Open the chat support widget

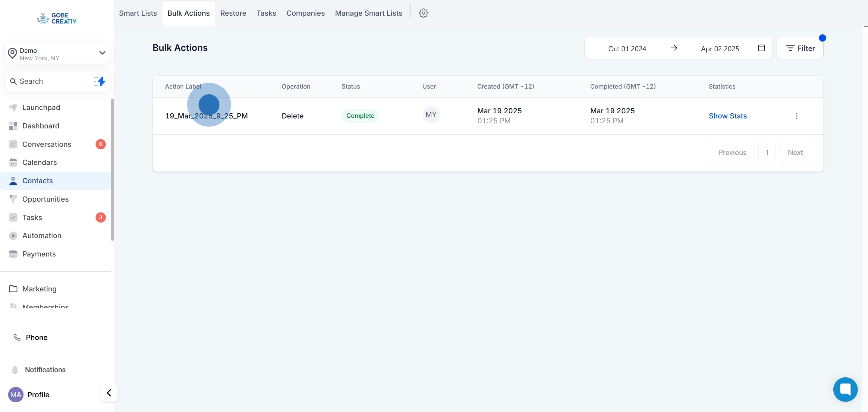point(845,389)
